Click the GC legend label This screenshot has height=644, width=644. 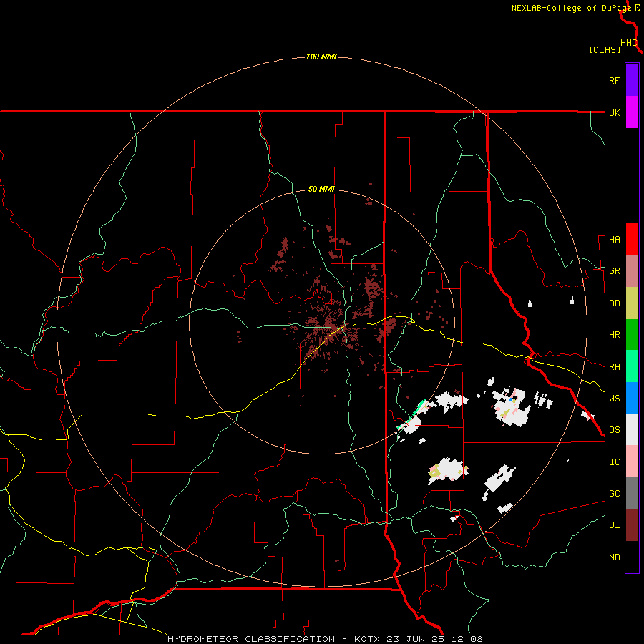point(614,493)
